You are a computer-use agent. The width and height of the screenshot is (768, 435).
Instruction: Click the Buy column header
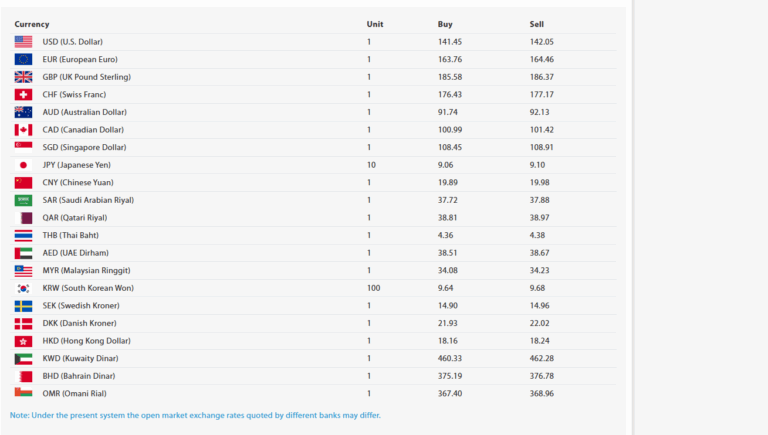pos(445,24)
